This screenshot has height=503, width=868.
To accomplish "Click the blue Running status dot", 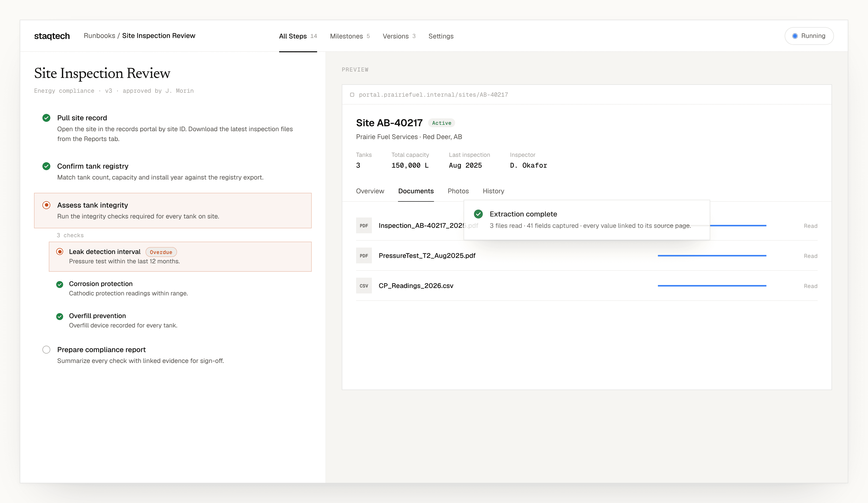I will pyautogui.click(x=795, y=36).
